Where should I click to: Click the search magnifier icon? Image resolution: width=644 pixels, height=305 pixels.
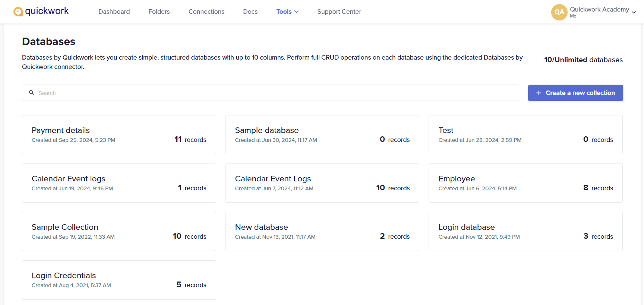pos(32,92)
